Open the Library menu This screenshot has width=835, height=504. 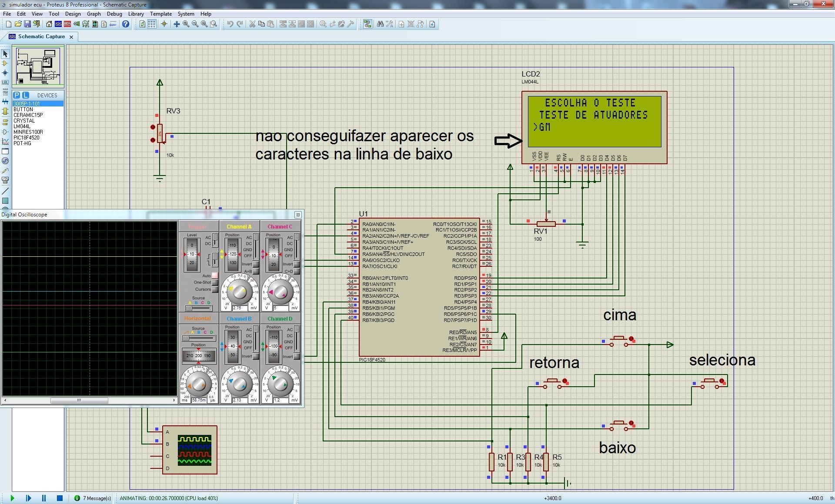coord(136,14)
